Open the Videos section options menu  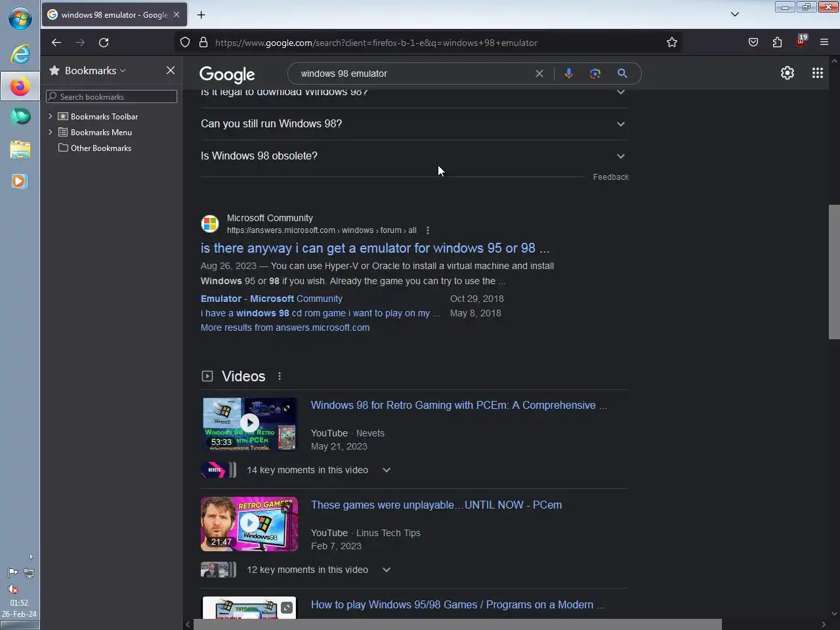point(280,376)
